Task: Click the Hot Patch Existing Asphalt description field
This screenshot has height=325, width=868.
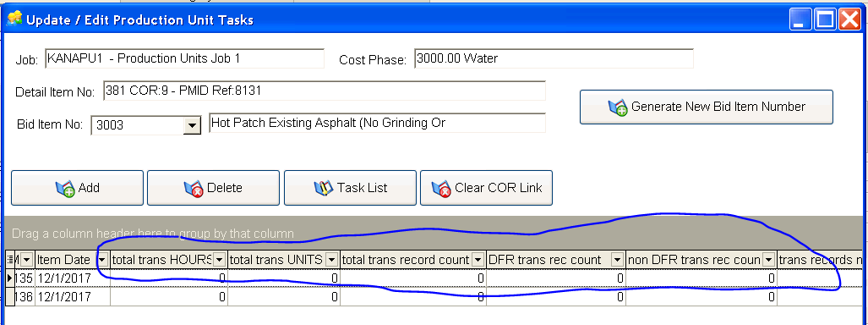Action: (x=377, y=123)
